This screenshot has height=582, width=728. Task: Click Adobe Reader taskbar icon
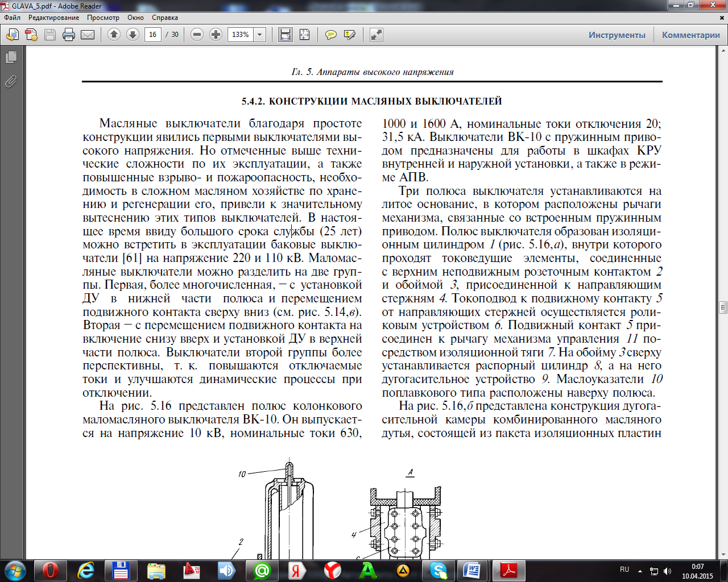[508, 571]
